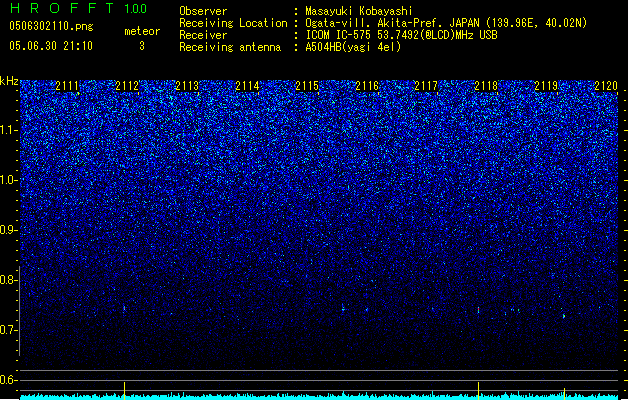Click receiver text ICOM IC-575 53.7492 MHz USB
Image resolution: width=629 pixels, height=400 pixels.
tap(402, 35)
